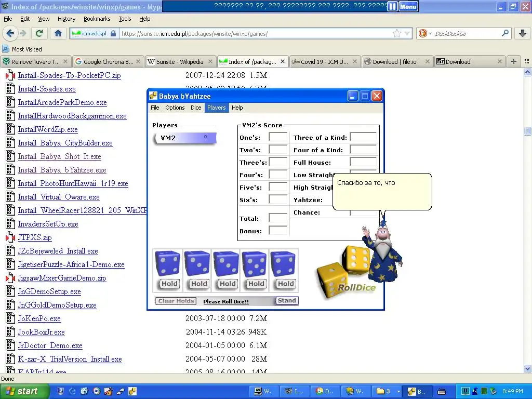532x399 pixels.
Task: Click the JTPXS.zip archive file icon
Action: [10, 237]
